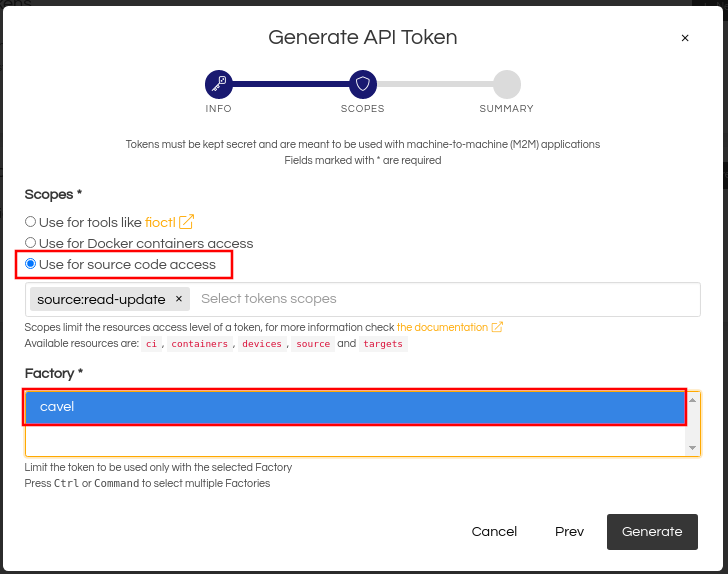Open the documentation link
Screen dimensions: 728x574
pyautogui.click(x=442, y=327)
